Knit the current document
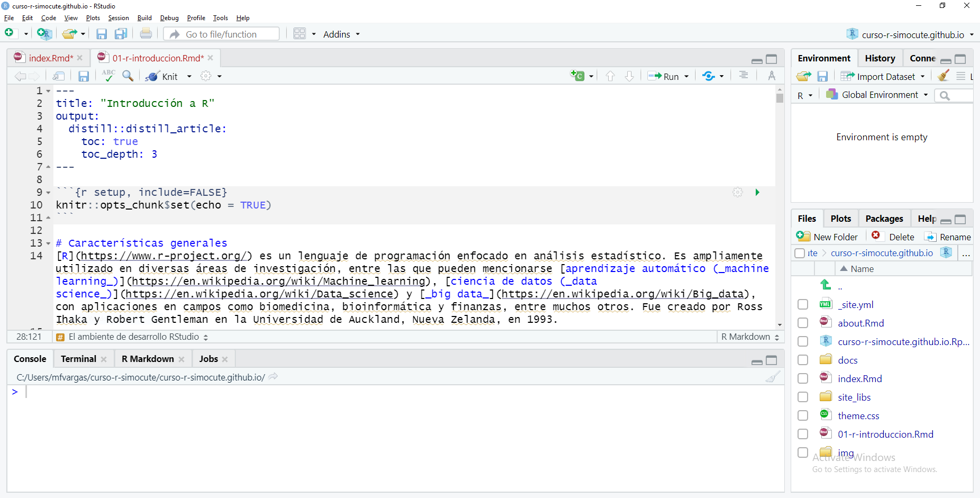This screenshot has height=498, width=980. coord(162,76)
